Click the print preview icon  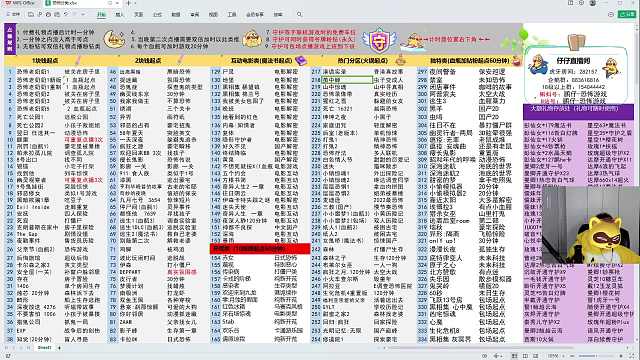(57, 14)
